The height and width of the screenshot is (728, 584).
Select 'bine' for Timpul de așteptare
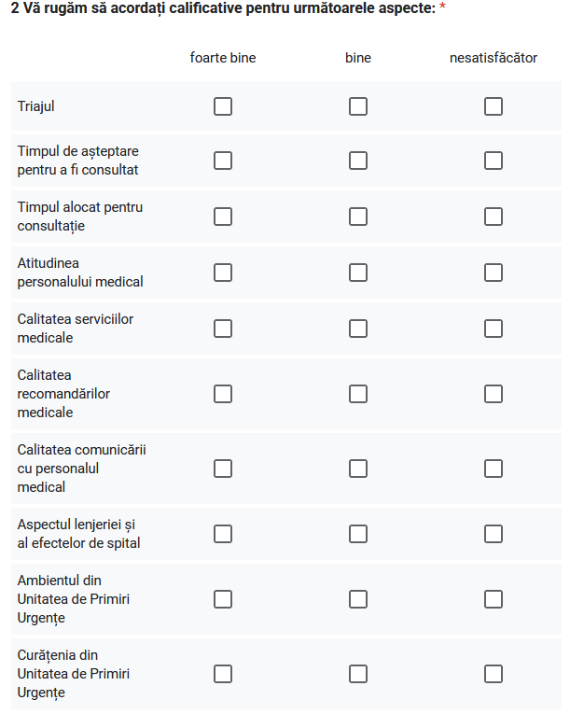[358, 161]
